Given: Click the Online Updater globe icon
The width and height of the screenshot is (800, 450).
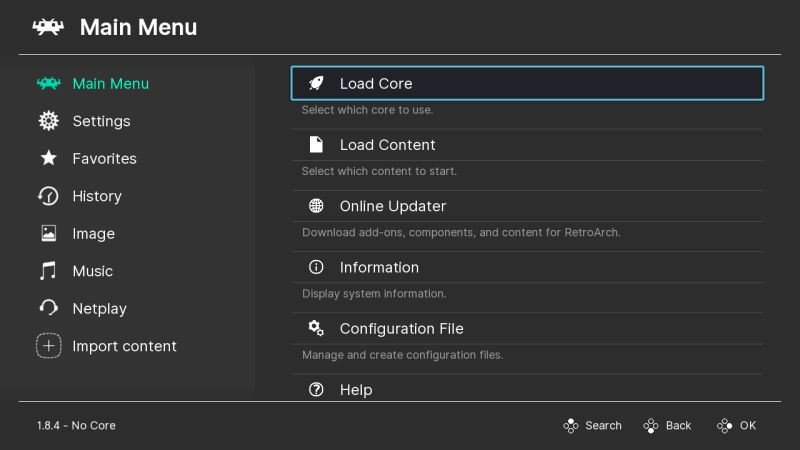Looking at the screenshot, I should [x=316, y=206].
